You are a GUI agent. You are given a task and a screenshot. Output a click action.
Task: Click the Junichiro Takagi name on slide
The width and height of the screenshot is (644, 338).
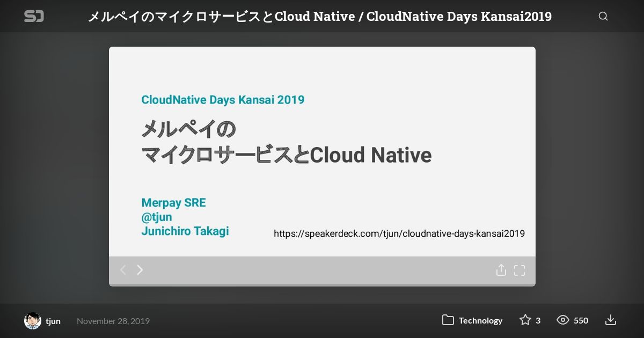185,231
